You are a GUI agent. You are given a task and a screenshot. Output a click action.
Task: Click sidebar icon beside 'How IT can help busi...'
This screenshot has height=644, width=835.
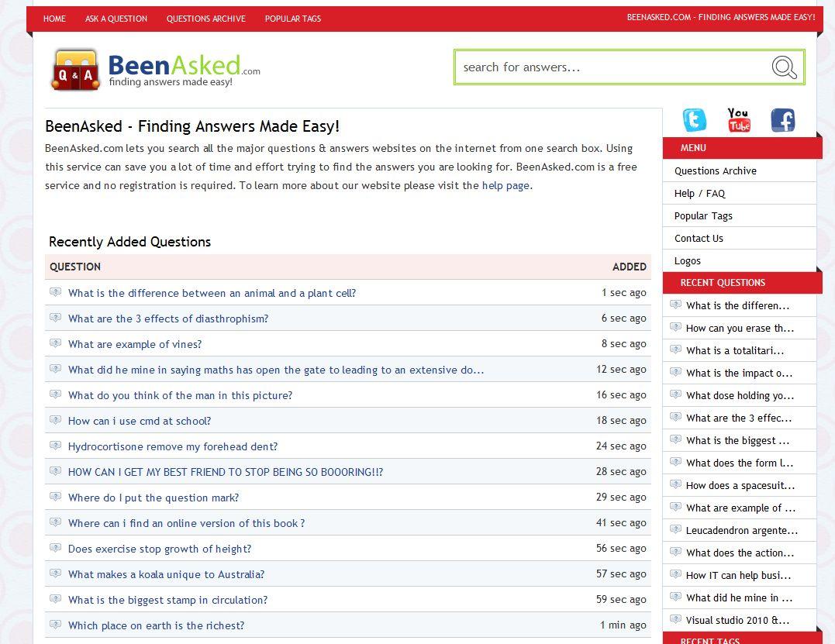pos(675,574)
